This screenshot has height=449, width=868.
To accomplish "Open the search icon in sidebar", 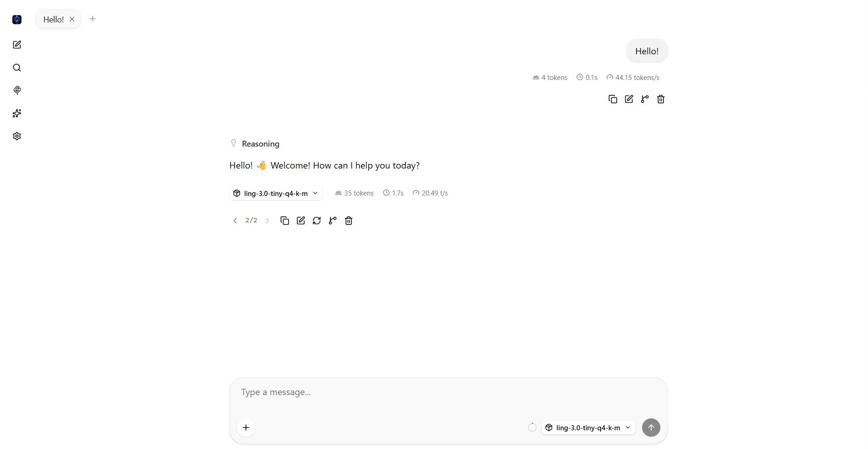I will [17, 68].
